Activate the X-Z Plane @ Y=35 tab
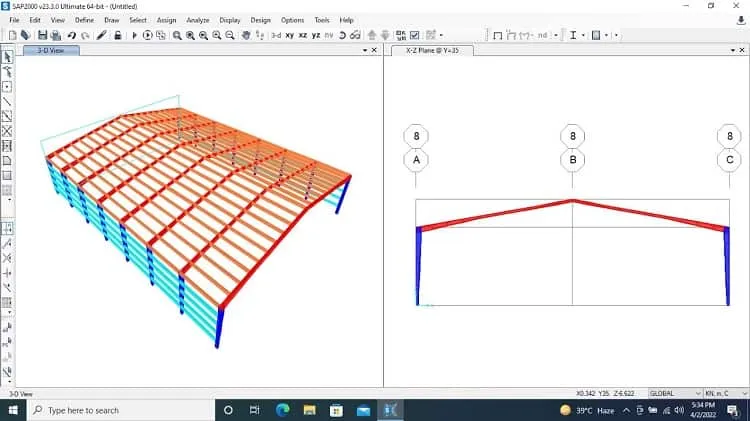 pyautogui.click(x=432, y=50)
